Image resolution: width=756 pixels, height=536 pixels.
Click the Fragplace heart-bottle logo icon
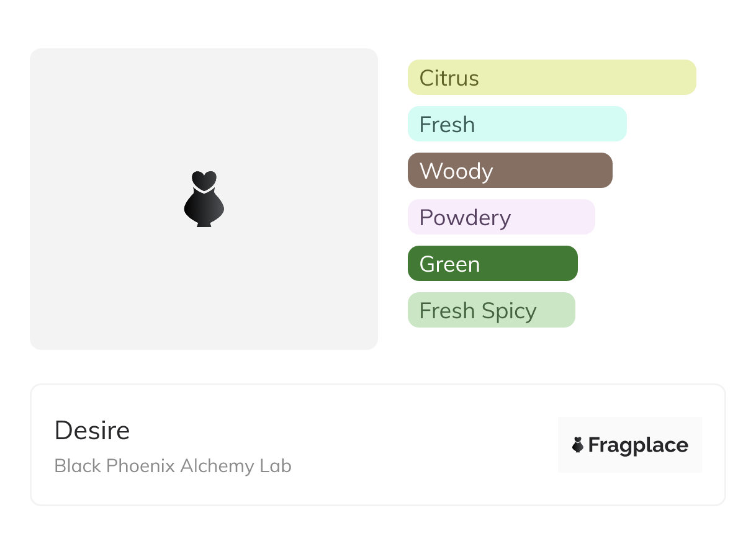coord(578,445)
